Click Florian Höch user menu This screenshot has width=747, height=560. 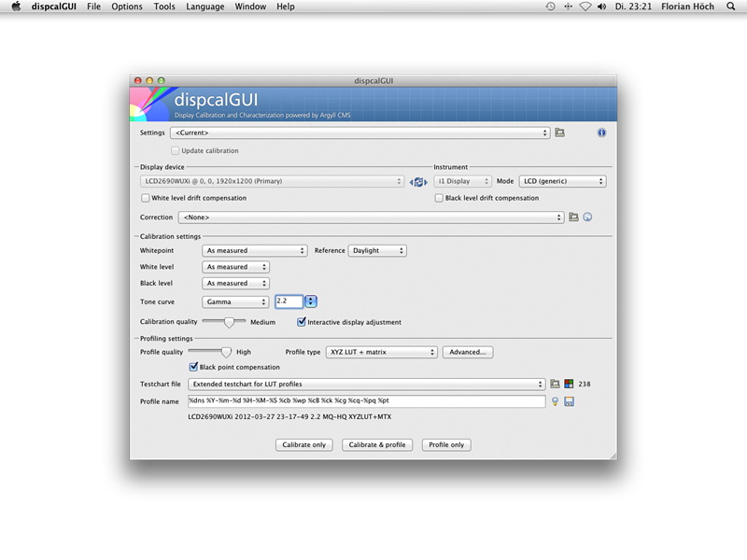[687, 7]
